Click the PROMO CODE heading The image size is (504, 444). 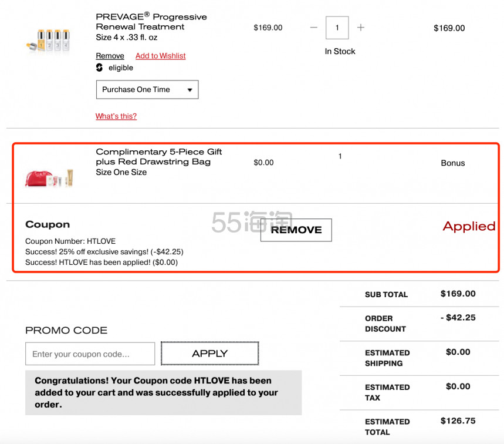tap(66, 331)
